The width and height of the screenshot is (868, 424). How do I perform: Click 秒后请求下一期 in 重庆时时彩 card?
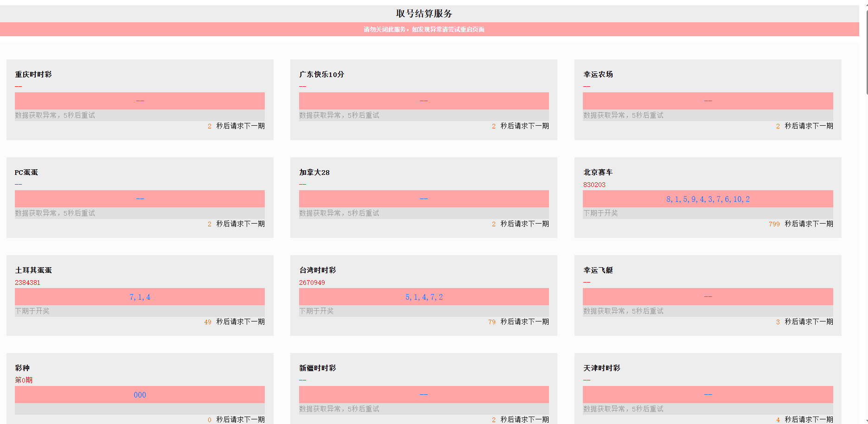coord(240,126)
